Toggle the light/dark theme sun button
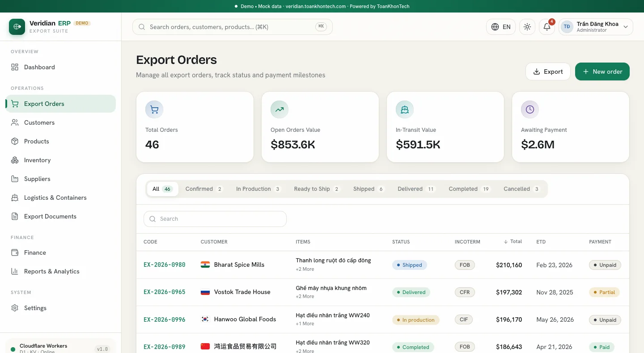The height and width of the screenshot is (353, 644). (x=527, y=27)
